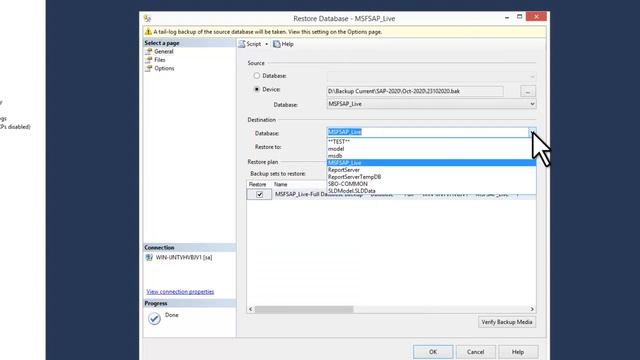Open the General page
Image resolution: width=640 pixels, height=360 pixels.
164,51
